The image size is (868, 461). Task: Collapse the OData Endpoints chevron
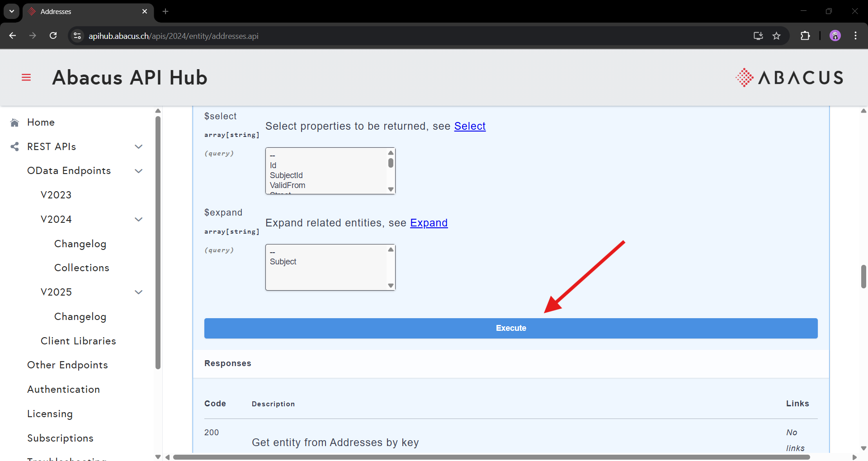tap(139, 171)
